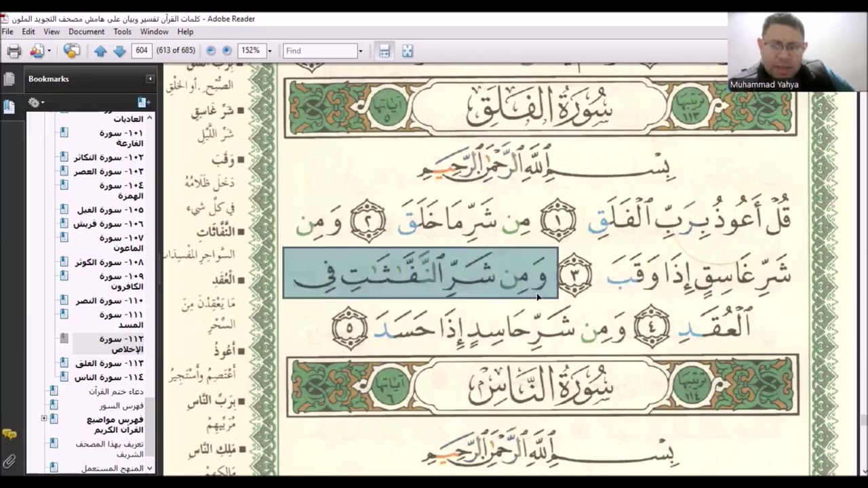This screenshot has width=868, height=488.
Task: Click in the Find search box
Action: click(x=320, y=51)
